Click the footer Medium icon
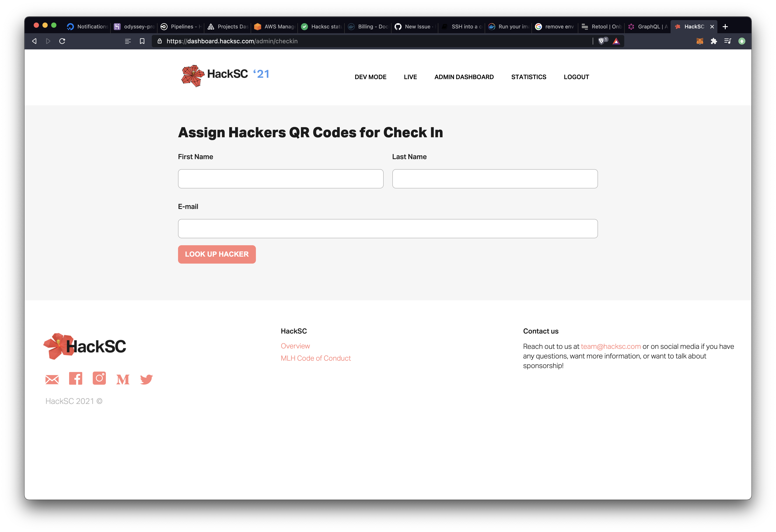Screen dimensions: 776x532 (123, 379)
